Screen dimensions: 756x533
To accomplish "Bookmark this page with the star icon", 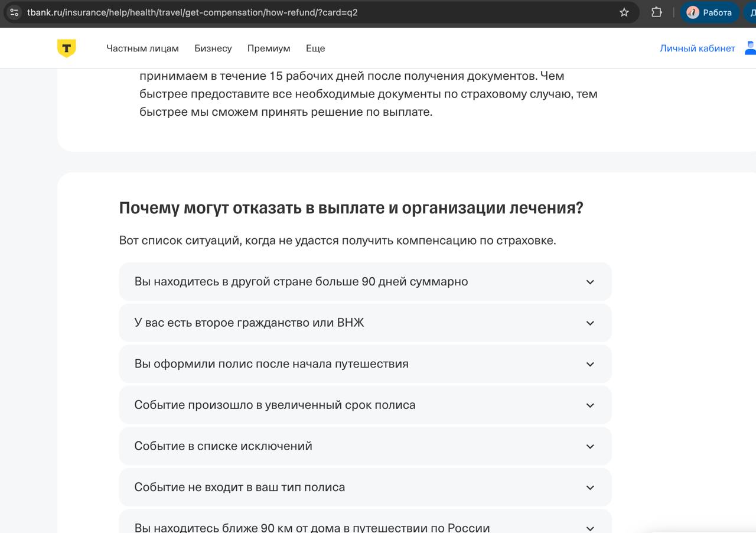I will pos(624,12).
